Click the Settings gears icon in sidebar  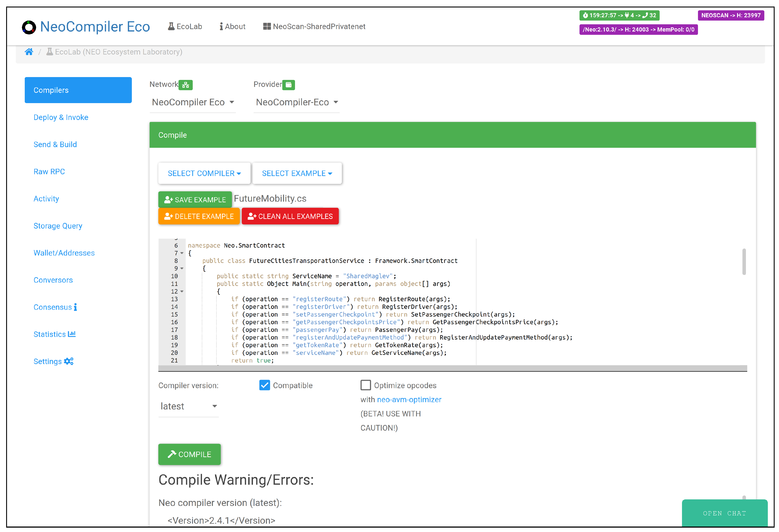pos(69,361)
